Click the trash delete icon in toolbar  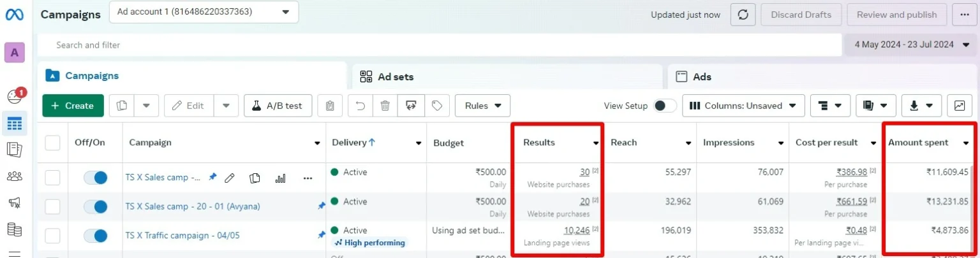click(x=385, y=106)
